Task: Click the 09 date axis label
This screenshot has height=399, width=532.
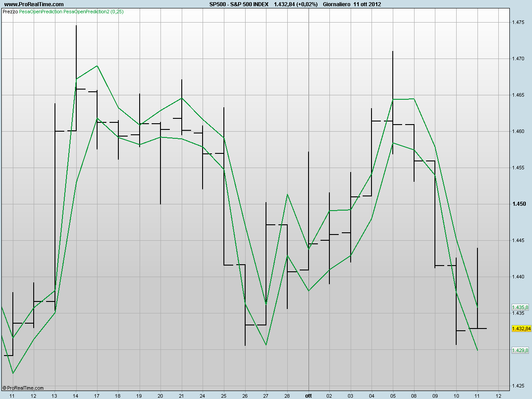Action: point(435,395)
